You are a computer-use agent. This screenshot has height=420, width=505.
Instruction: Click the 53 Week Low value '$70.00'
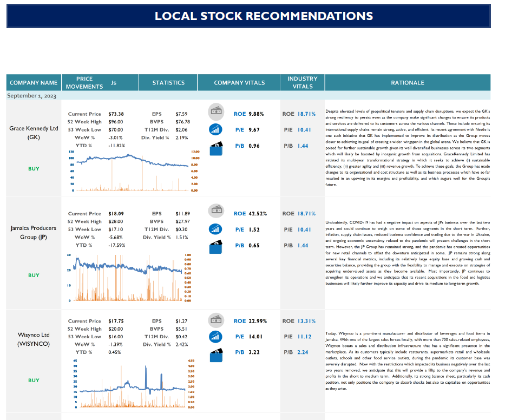pyautogui.click(x=116, y=130)
